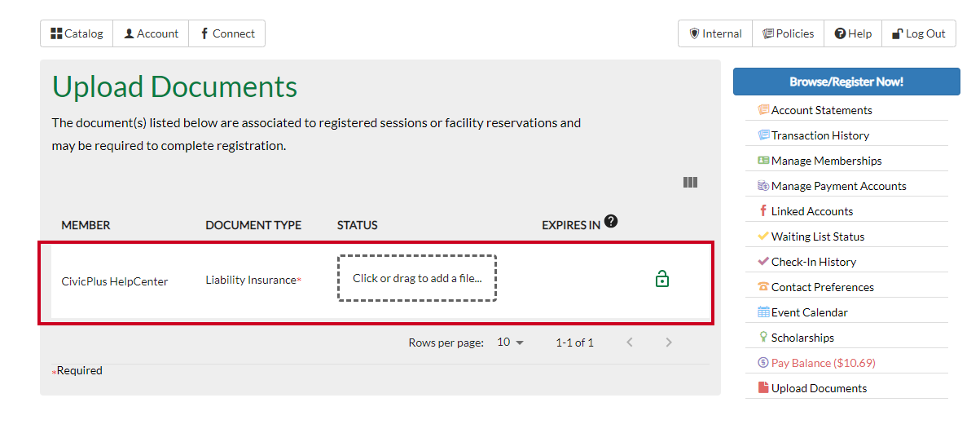View Linked Accounts page

[806, 211]
